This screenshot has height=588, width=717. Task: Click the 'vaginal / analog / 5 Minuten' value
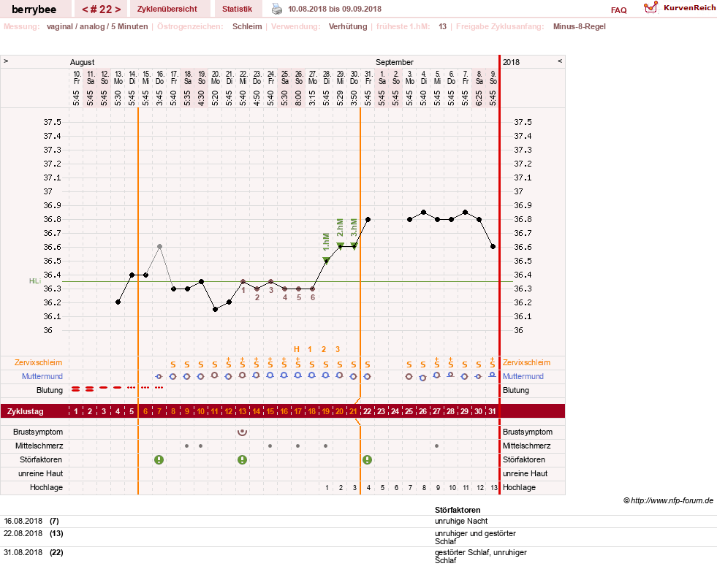point(97,26)
